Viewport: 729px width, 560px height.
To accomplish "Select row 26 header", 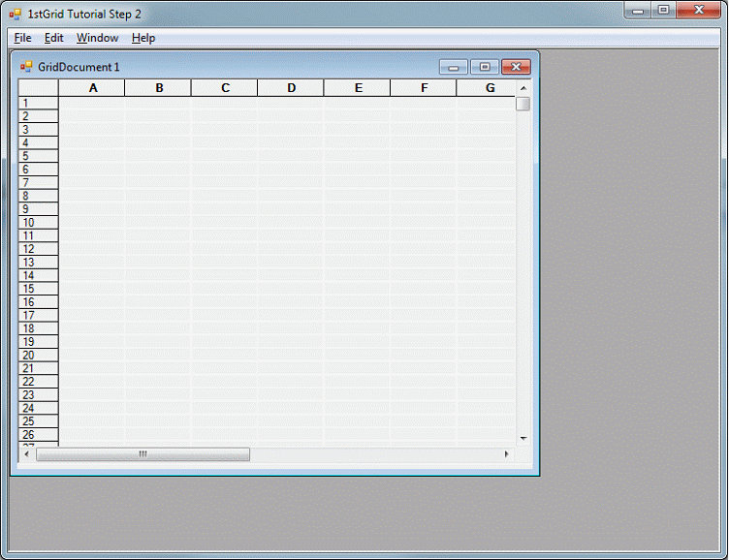I will (39, 434).
